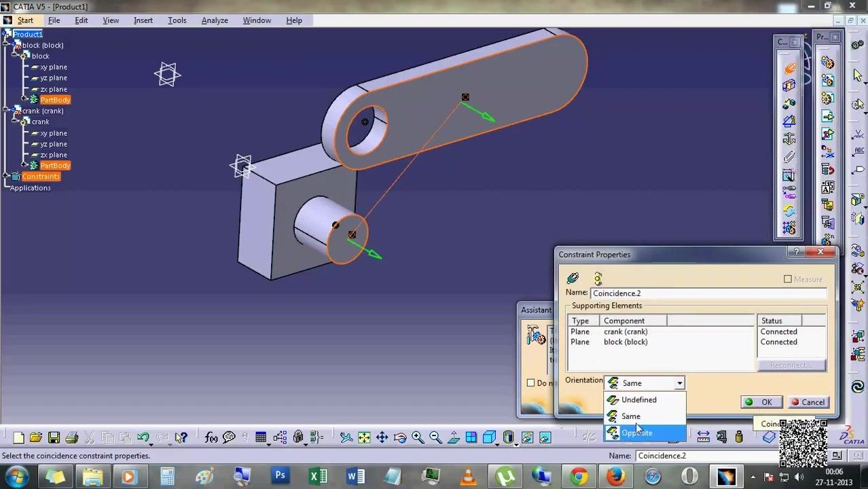Click the Zoom Out icon
Screen dimensions: 868x489
tap(435, 437)
